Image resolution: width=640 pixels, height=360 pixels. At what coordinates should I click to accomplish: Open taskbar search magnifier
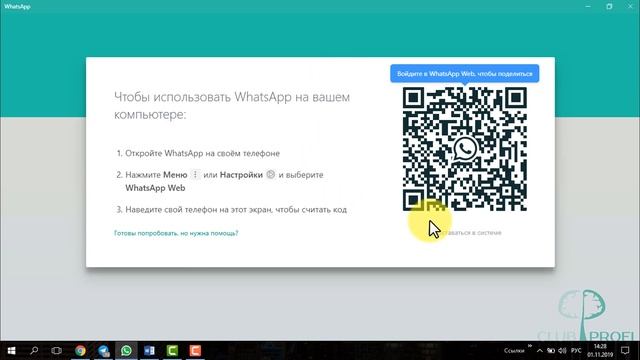click(34, 351)
